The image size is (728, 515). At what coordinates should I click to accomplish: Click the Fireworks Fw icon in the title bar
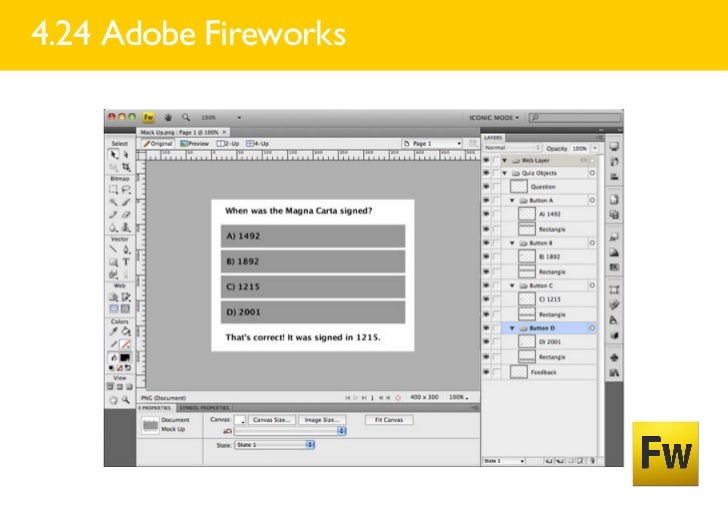tap(148, 117)
